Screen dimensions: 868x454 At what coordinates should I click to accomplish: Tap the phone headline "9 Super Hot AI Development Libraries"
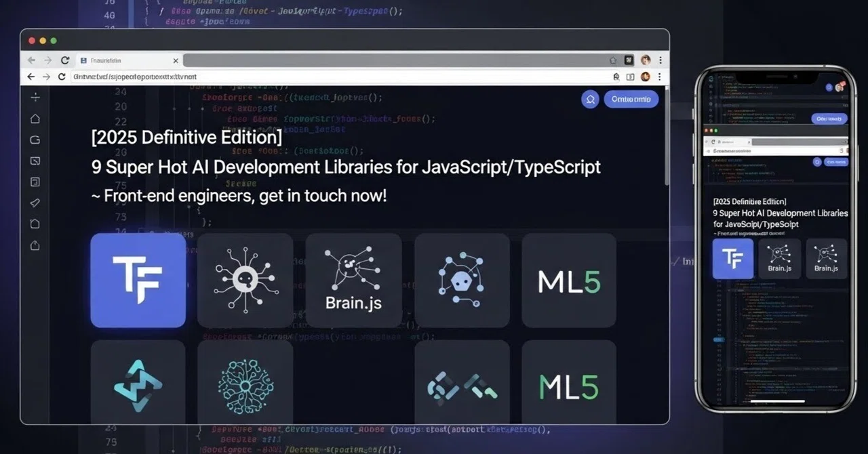click(781, 213)
